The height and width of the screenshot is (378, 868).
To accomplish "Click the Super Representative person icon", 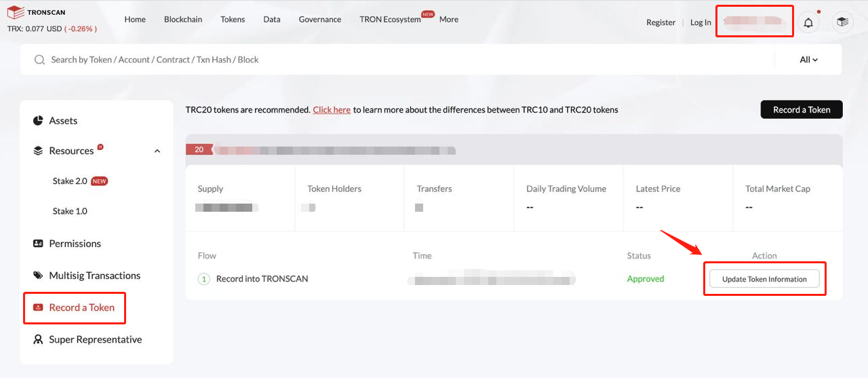I will coord(38,339).
